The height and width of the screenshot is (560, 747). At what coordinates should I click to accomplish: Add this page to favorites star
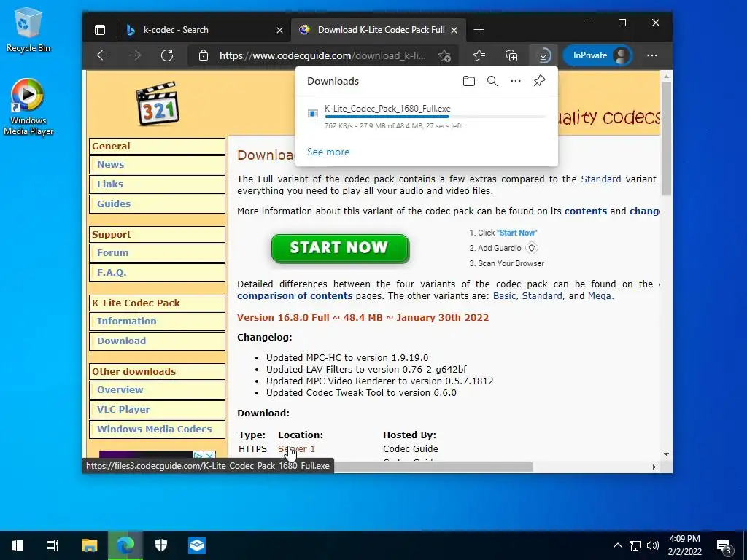444,55
